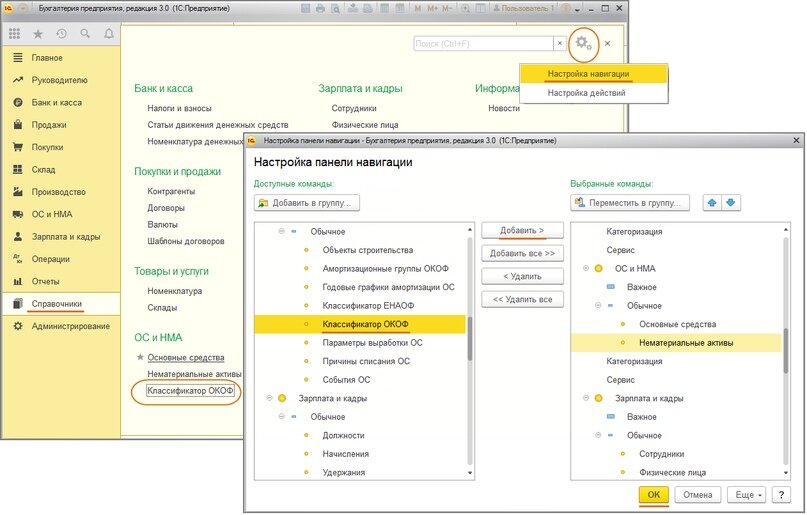
Task: Move selected command up with blue arrow
Action: point(712,203)
